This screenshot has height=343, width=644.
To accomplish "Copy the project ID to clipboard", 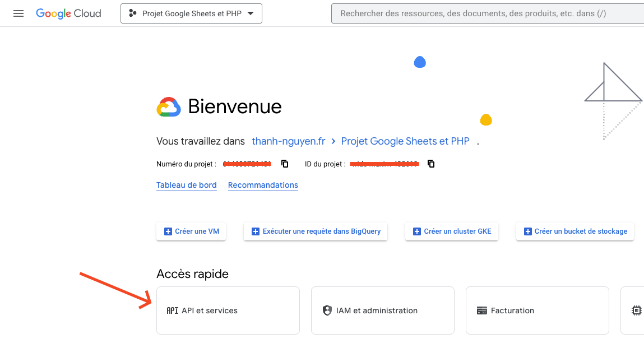I will (x=431, y=164).
